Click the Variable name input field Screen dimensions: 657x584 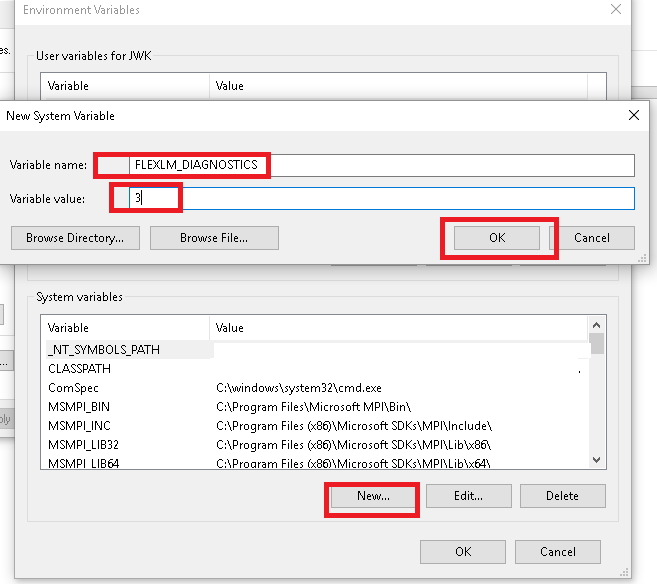(x=380, y=164)
